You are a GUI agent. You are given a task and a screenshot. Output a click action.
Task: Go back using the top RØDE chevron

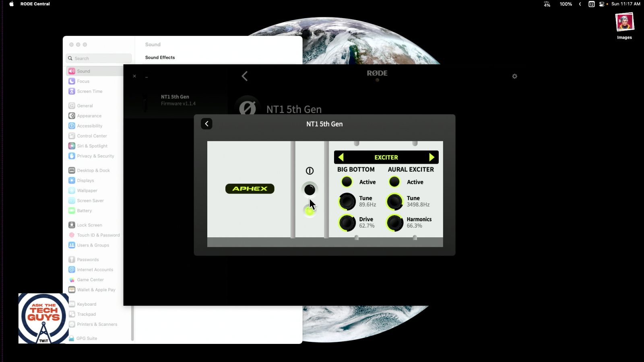pyautogui.click(x=244, y=76)
